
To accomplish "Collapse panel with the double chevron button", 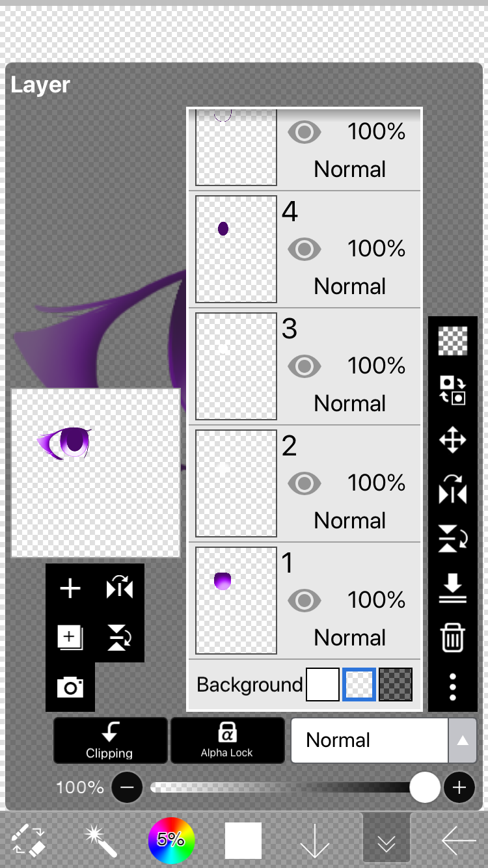I will (x=386, y=840).
